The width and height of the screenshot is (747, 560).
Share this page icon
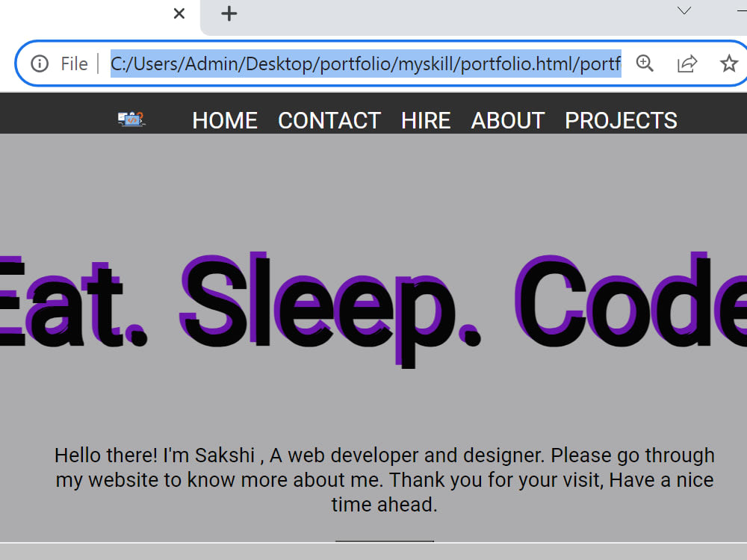pos(687,63)
